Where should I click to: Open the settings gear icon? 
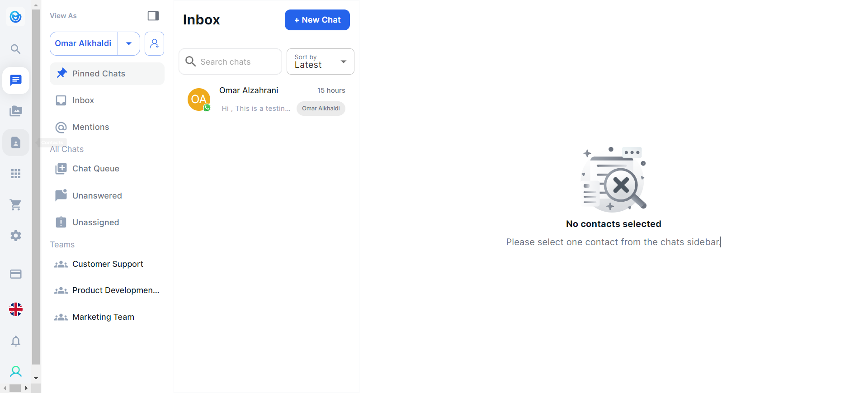click(16, 236)
